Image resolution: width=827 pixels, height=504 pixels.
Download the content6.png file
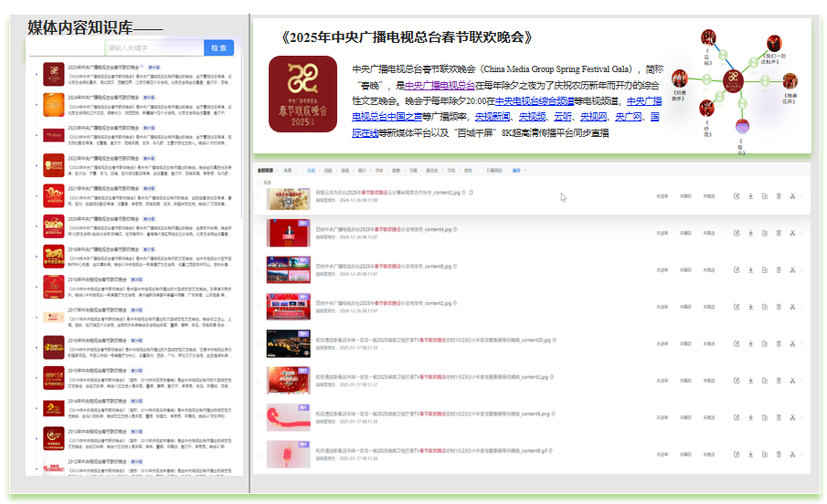(750, 417)
